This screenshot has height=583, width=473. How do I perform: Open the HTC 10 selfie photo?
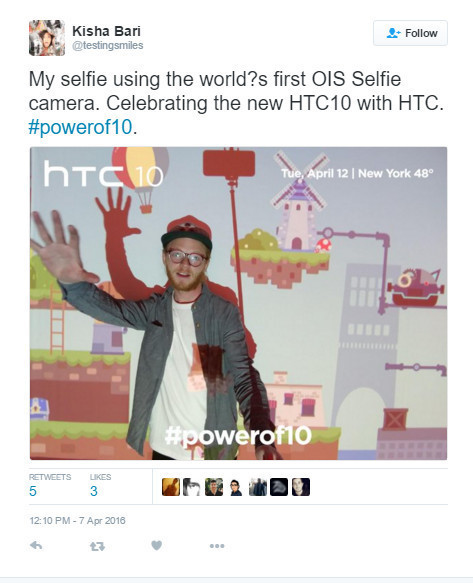click(238, 303)
